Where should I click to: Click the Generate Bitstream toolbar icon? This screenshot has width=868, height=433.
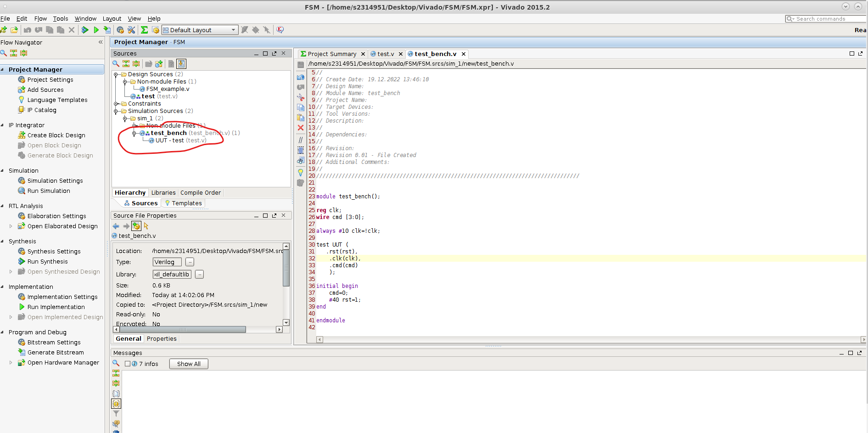point(107,30)
